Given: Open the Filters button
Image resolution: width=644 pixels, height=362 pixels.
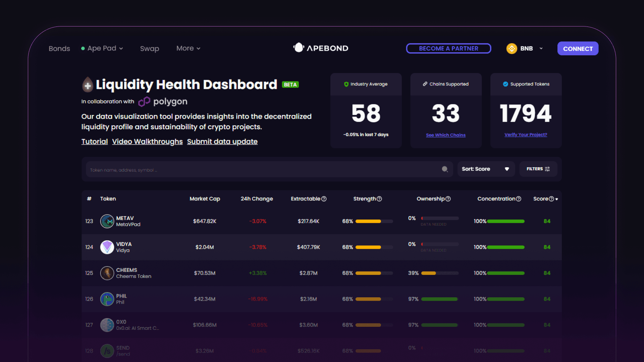Looking at the screenshot, I should pyautogui.click(x=538, y=169).
